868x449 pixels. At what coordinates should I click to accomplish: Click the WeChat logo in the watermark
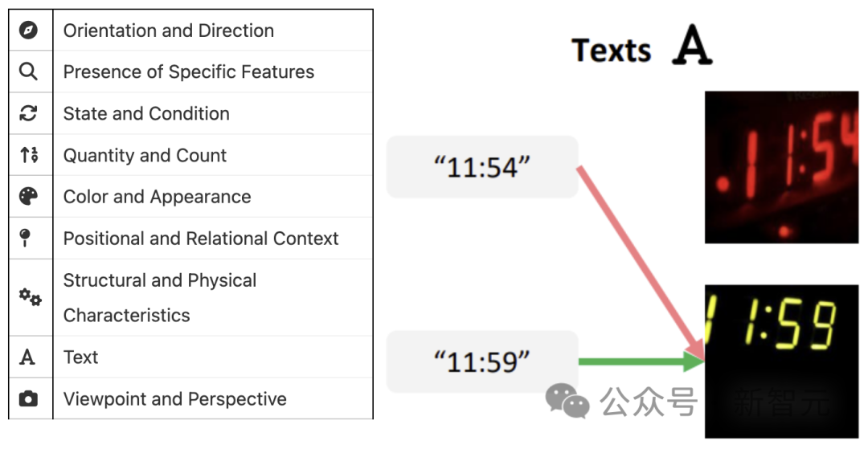(x=567, y=401)
